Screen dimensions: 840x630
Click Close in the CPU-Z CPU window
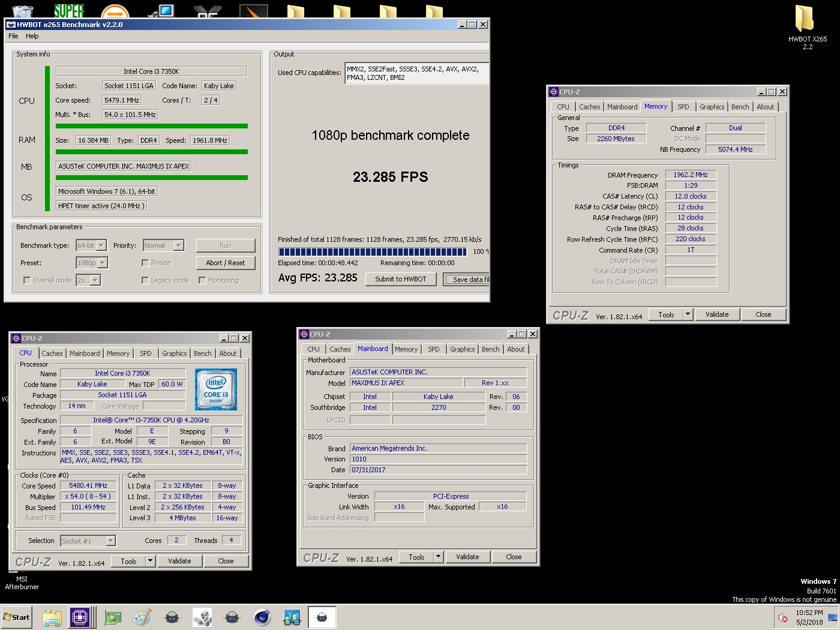point(226,561)
